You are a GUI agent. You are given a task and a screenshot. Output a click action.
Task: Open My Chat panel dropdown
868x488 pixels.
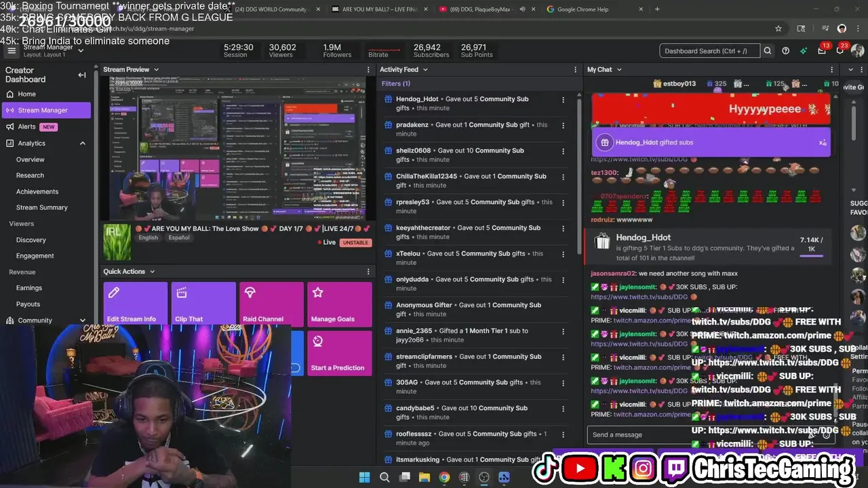(x=619, y=69)
